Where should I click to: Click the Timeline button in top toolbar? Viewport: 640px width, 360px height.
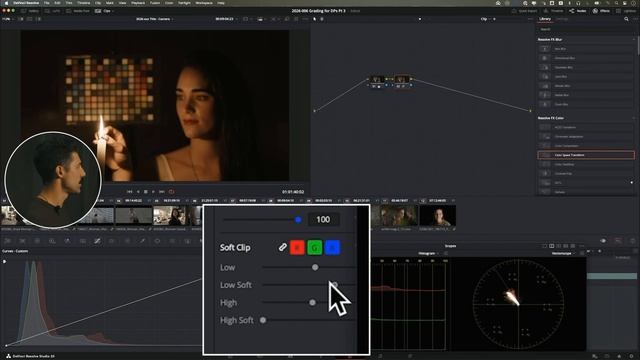click(x=554, y=11)
